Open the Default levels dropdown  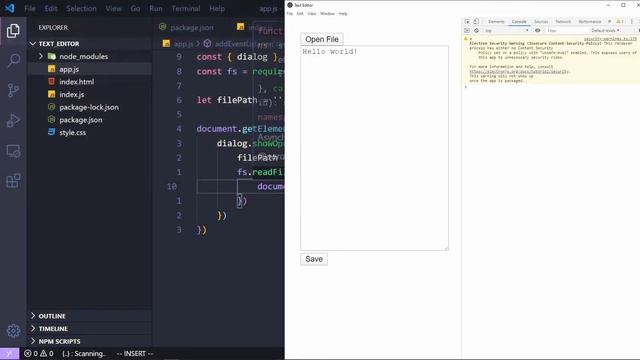tap(605, 31)
